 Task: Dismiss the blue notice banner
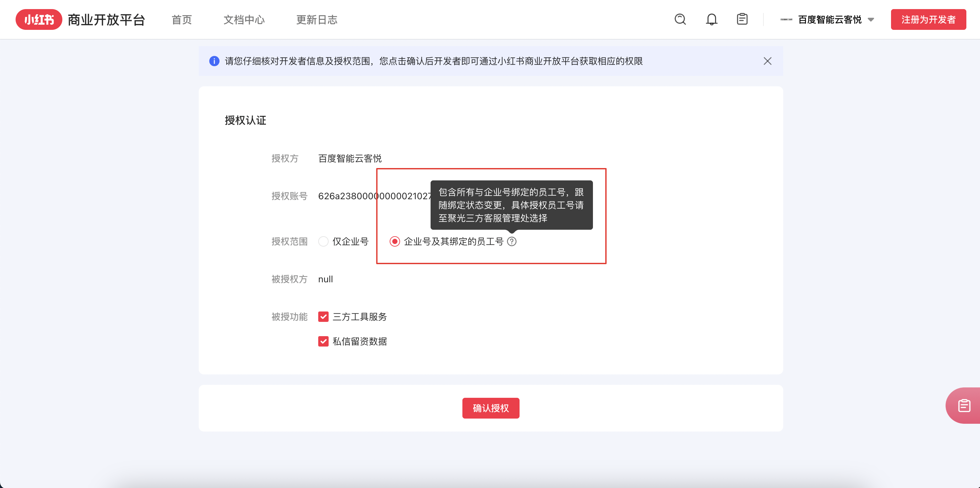pyautogui.click(x=767, y=61)
